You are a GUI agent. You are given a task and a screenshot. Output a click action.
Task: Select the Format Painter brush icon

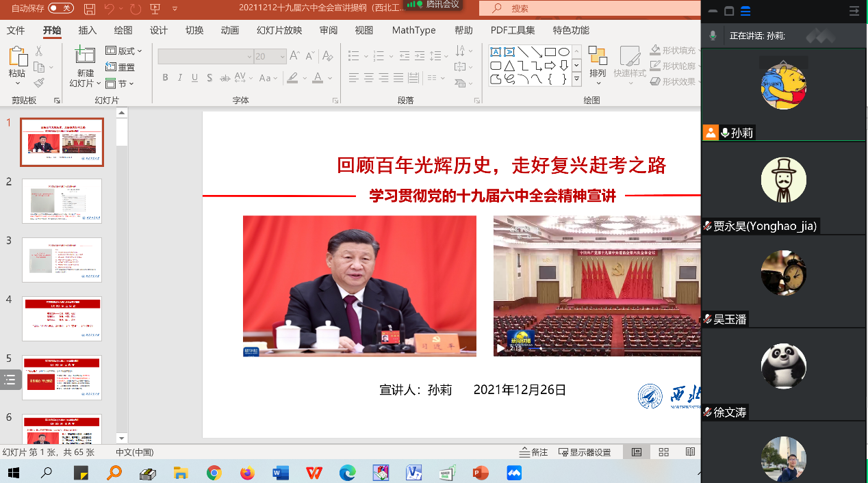pyautogui.click(x=39, y=83)
